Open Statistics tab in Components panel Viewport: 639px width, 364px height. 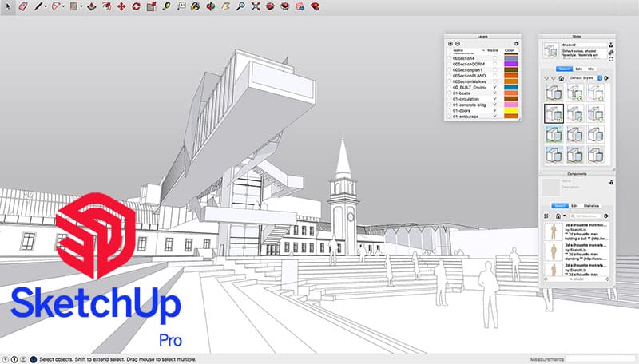point(591,206)
